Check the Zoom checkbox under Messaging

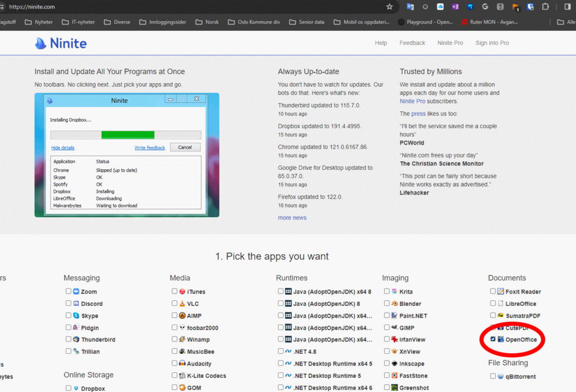[69, 292]
